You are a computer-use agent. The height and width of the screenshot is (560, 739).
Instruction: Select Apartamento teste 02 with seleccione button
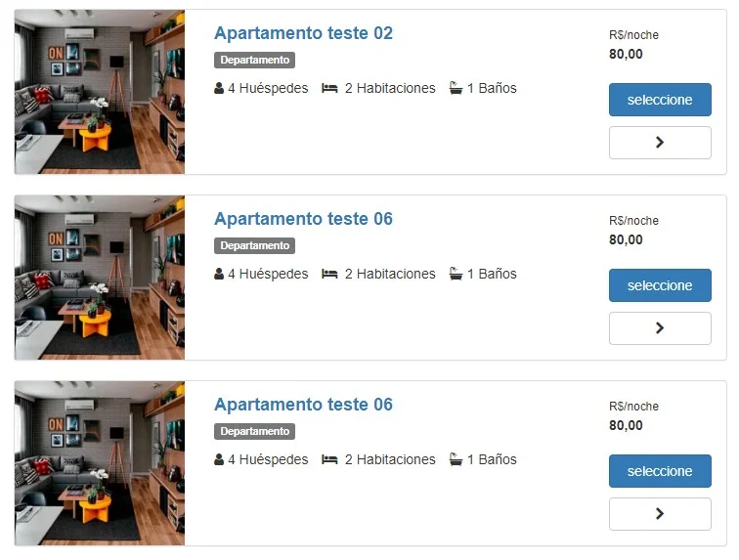pyautogui.click(x=660, y=100)
